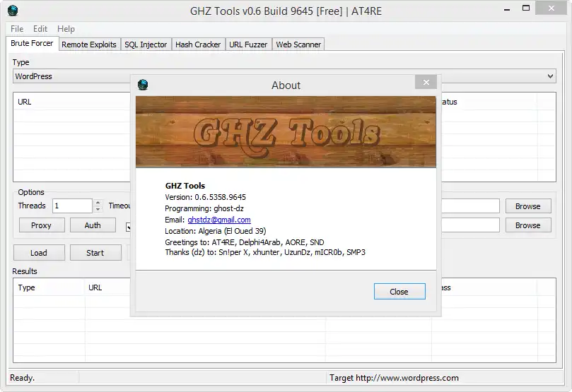Switch to the Brute Forcer tab
Image resolution: width=572 pixels, height=392 pixels.
(32, 43)
